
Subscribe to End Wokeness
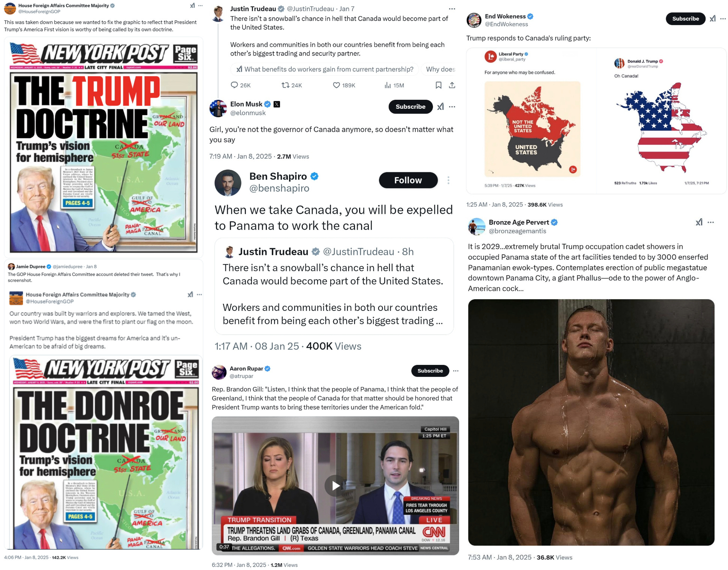click(x=685, y=19)
